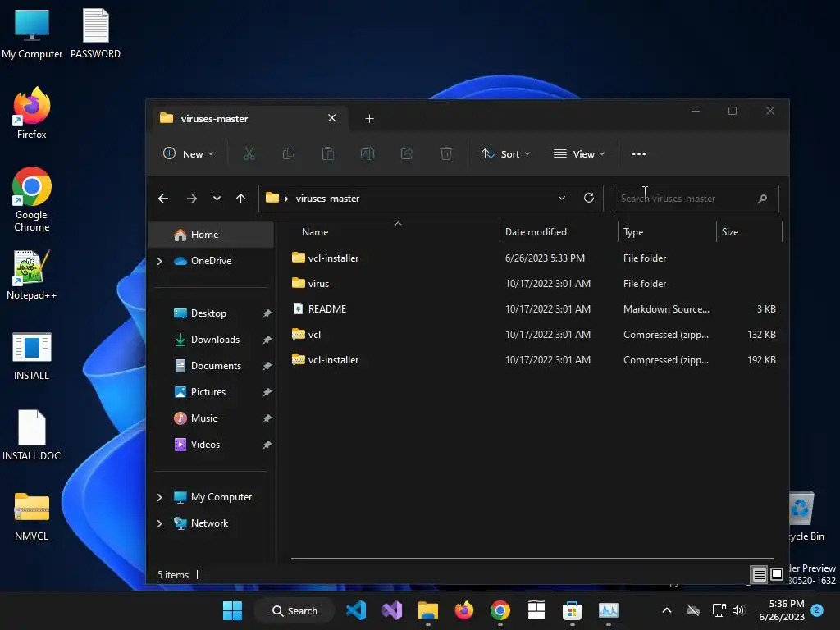This screenshot has width=840, height=630.
Task: Open address bar history dropdown
Action: pos(561,198)
